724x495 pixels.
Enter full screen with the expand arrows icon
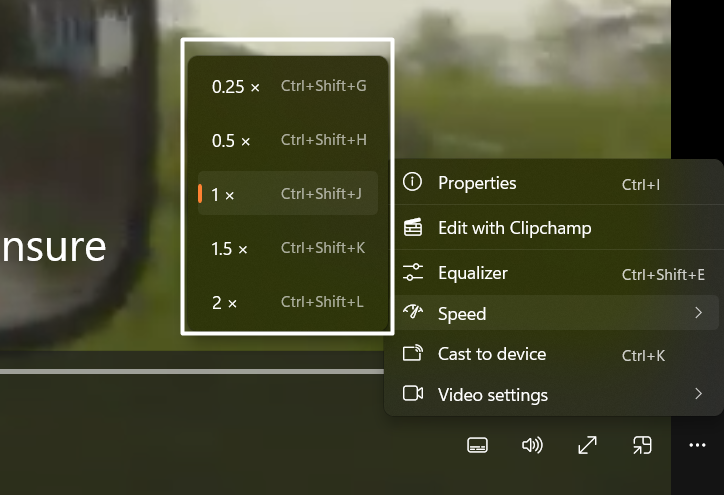tap(588, 445)
